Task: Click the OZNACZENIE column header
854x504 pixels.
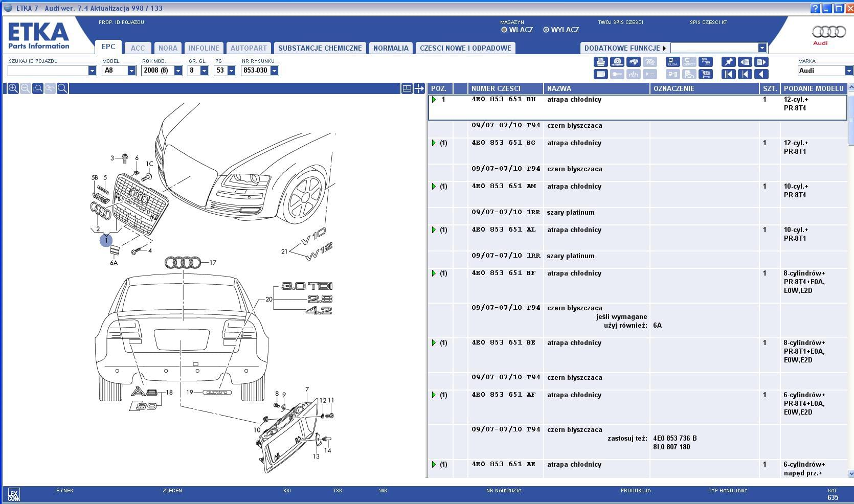Action: pos(704,88)
